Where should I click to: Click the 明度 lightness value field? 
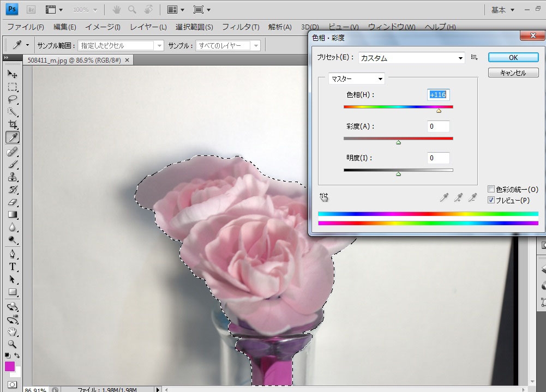(x=438, y=158)
